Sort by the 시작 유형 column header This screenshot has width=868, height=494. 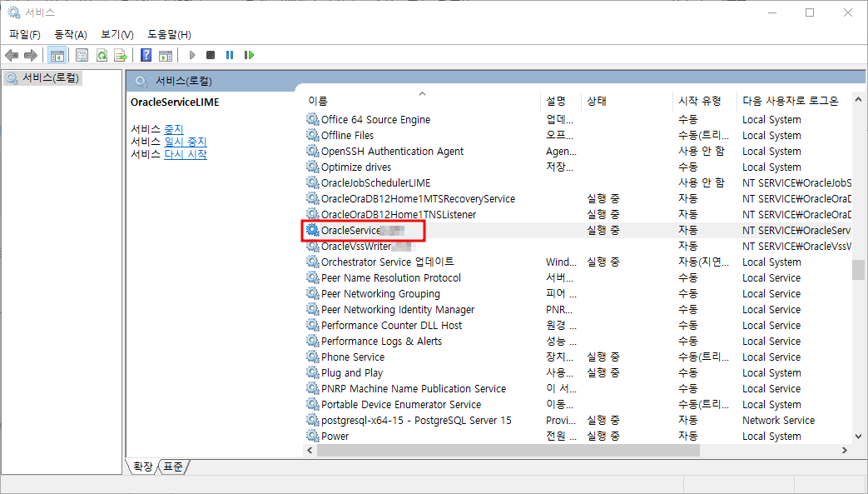(x=700, y=101)
